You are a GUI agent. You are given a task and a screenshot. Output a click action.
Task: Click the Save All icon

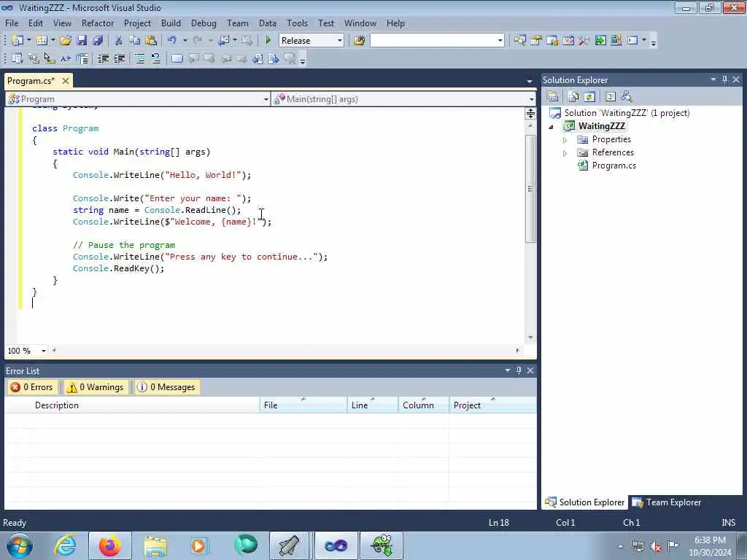coord(98,41)
